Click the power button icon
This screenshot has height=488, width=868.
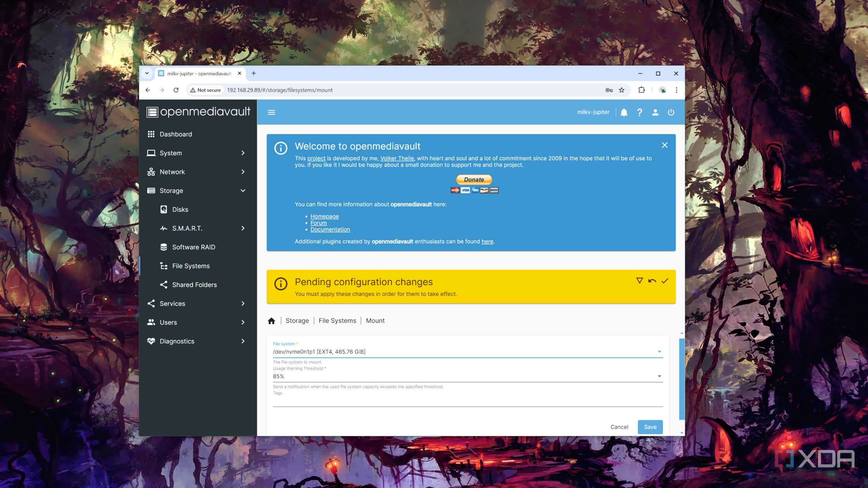coord(671,112)
